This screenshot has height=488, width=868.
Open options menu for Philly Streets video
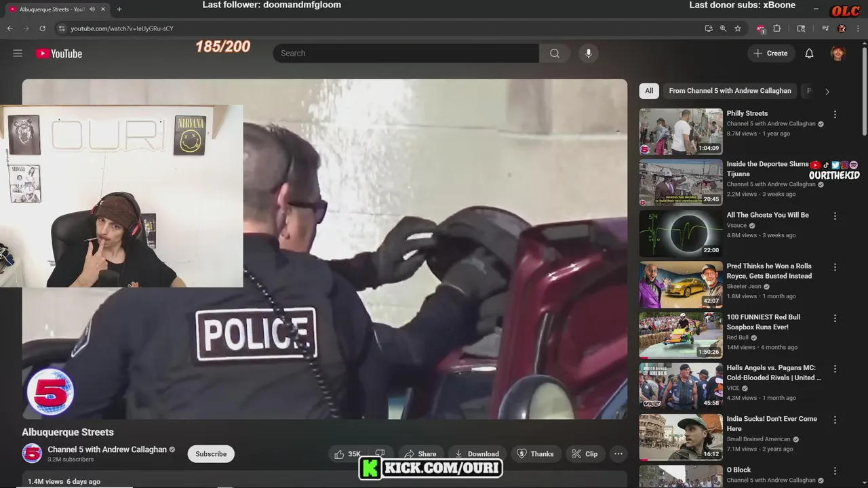click(835, 115)
